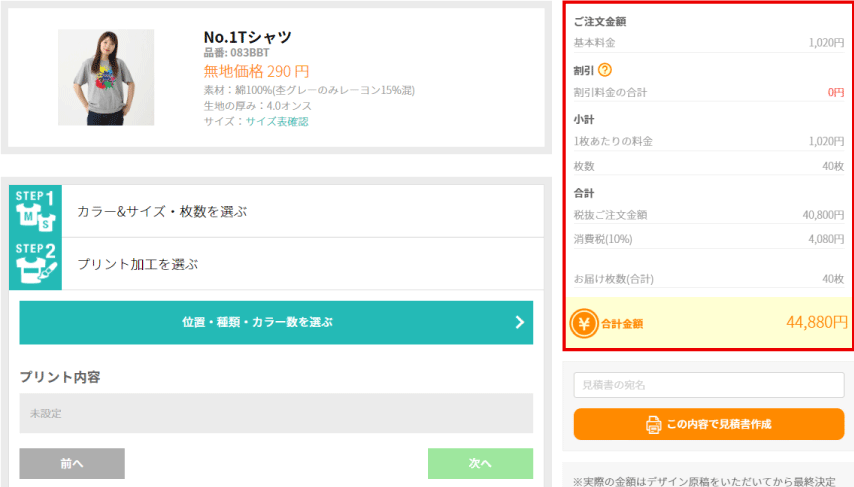The width and height of the screenshot is (854, 487).
Task: Click the お届け枚数(合計) row
Action: click(709, 279)
